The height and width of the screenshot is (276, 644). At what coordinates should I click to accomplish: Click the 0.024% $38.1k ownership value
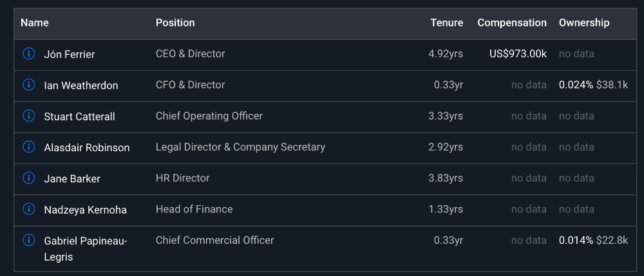coord(593,85)
